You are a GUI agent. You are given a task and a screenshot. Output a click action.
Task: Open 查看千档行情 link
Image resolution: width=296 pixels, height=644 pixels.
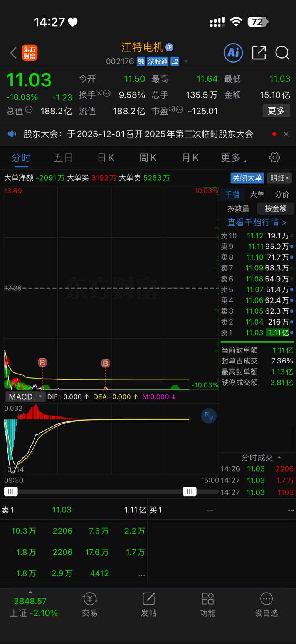[257, 222]
